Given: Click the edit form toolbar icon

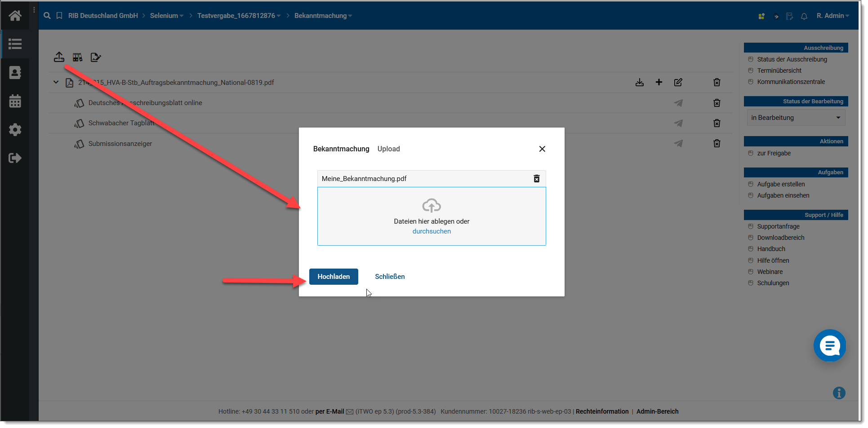Looking at the screenshot, I should (96, 57).
